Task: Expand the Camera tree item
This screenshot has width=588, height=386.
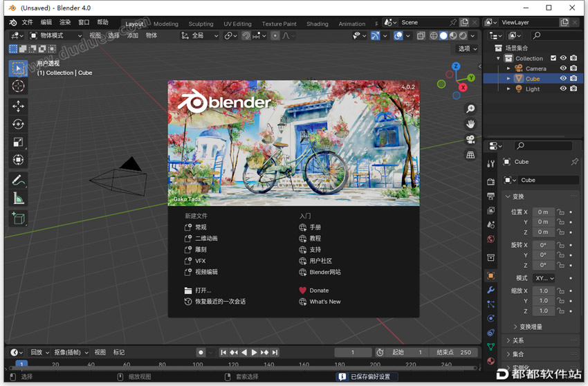Action: (x=508, y=68)
